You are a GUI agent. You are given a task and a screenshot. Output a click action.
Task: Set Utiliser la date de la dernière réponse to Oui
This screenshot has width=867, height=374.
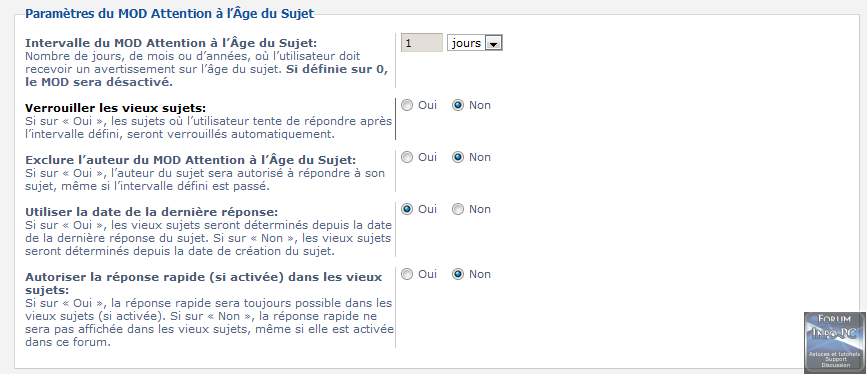(x=407, y=209)
